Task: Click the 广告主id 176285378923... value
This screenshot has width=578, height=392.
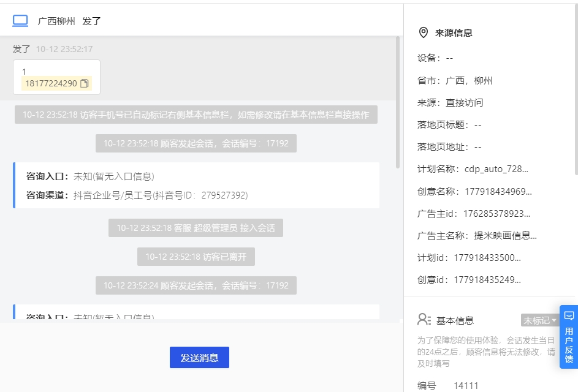Action: 496,214
